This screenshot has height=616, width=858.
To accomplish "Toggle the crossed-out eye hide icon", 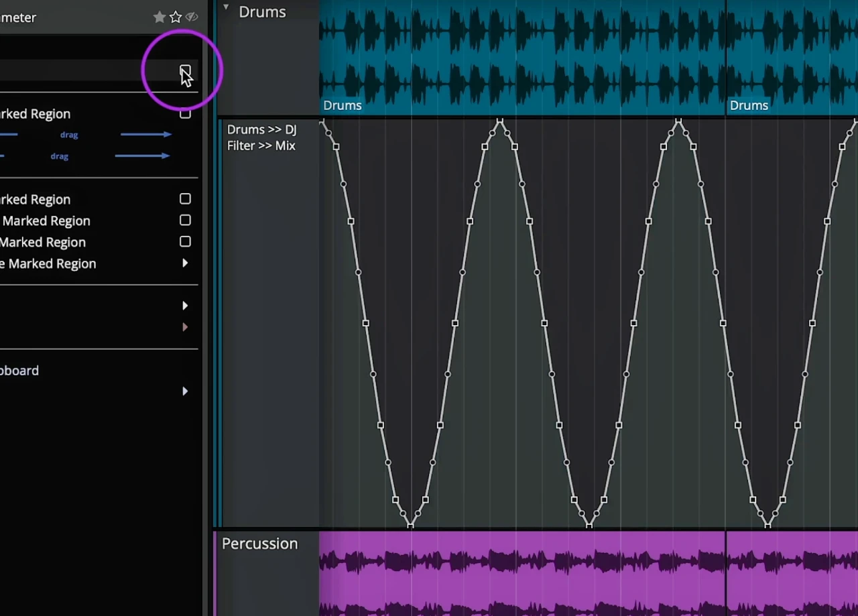I will point(192,17).
